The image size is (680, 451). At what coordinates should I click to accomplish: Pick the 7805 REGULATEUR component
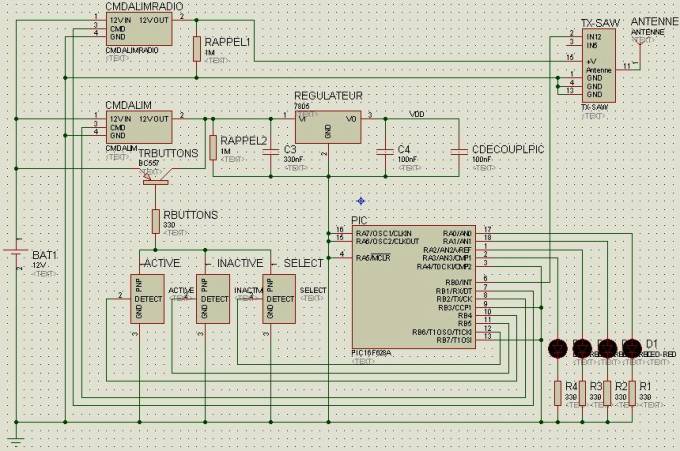326,129
